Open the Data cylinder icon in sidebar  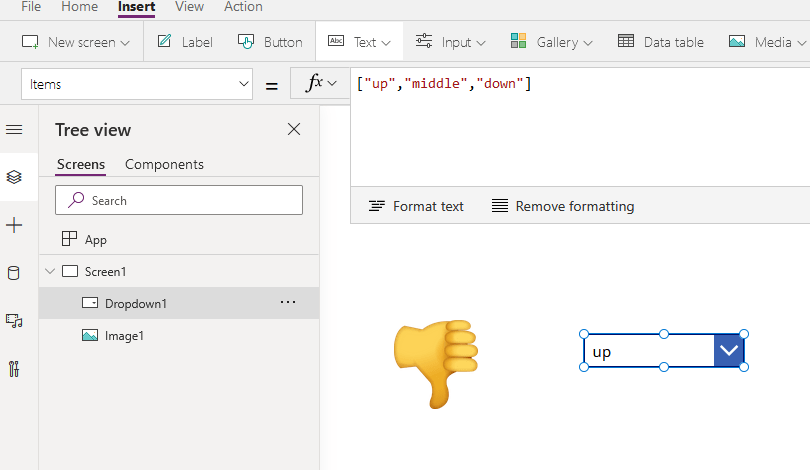coord(14,273)
